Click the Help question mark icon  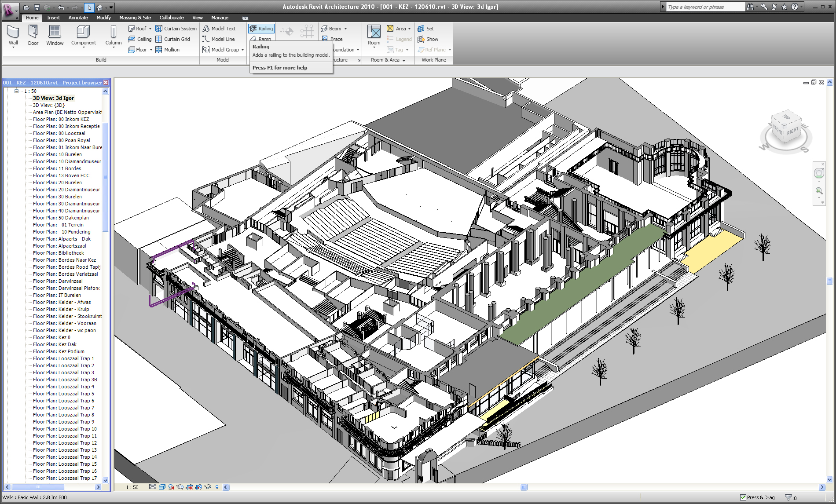coord(794,7)
